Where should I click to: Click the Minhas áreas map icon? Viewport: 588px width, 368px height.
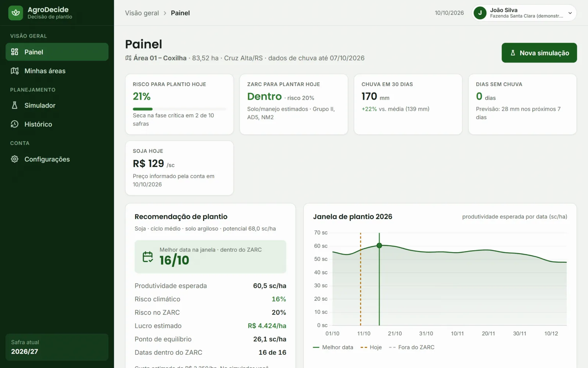(x=15, y=71)
